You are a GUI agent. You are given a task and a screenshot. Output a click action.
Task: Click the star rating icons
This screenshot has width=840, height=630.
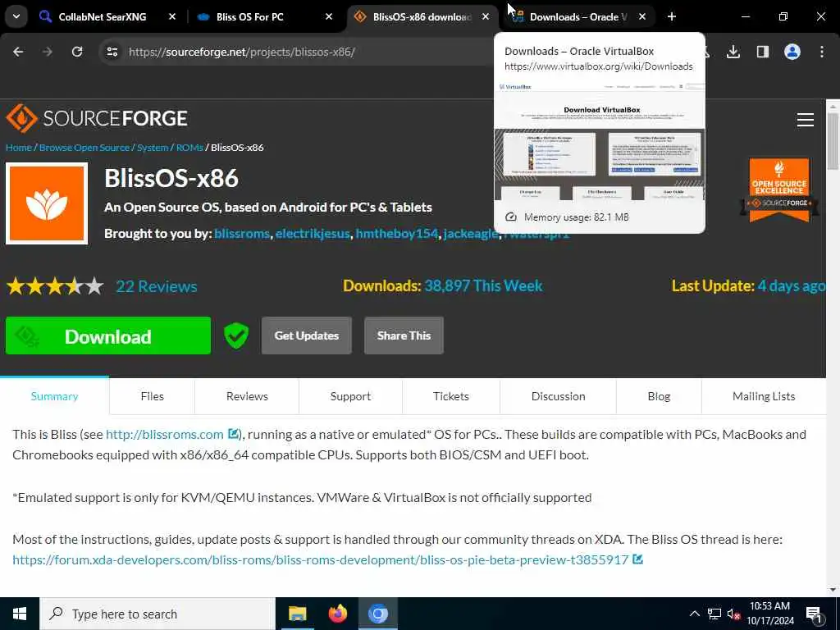pyautogui.click(x=55, y=286)
